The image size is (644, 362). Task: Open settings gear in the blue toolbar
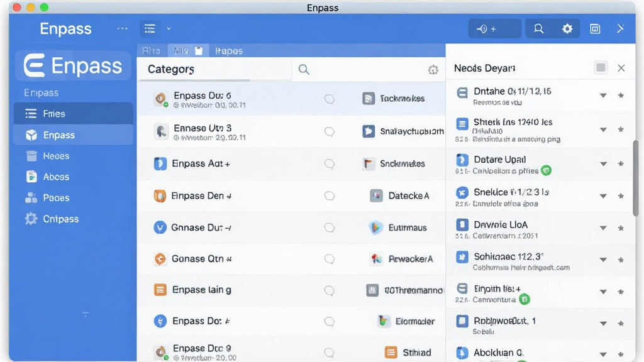click(x=567, y=29)
